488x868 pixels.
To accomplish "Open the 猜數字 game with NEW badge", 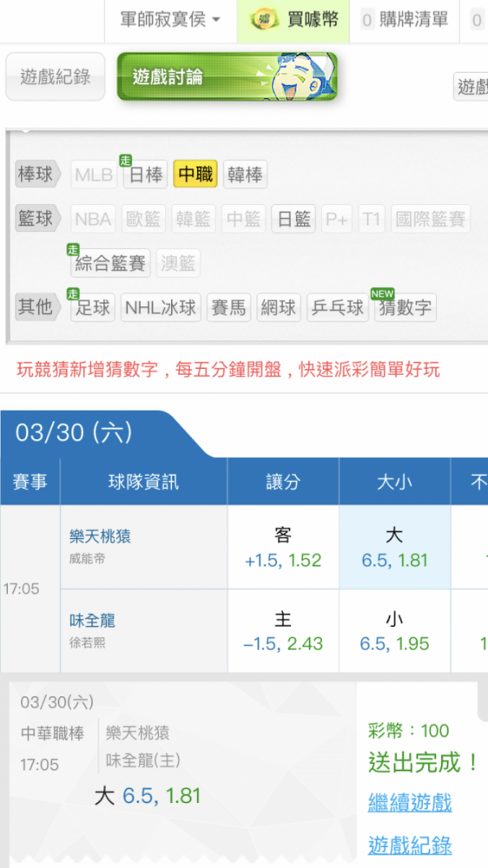I will point(406,307).
